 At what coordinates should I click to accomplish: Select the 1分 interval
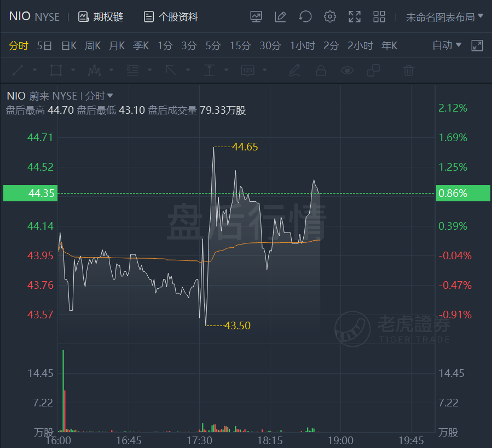click(x=165, y=46)
